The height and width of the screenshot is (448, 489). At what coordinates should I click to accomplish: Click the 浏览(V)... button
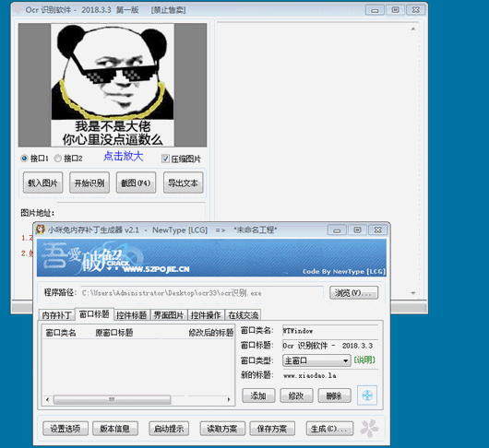tap(353, 293)
